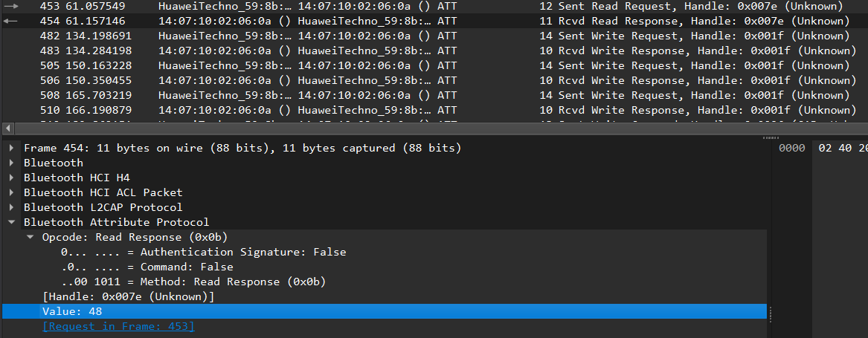This screenshot has width=868, height=338.
Task: Click hex byte 40 in bytes pane
Action: pyautogui.click(x=843, y=148)
